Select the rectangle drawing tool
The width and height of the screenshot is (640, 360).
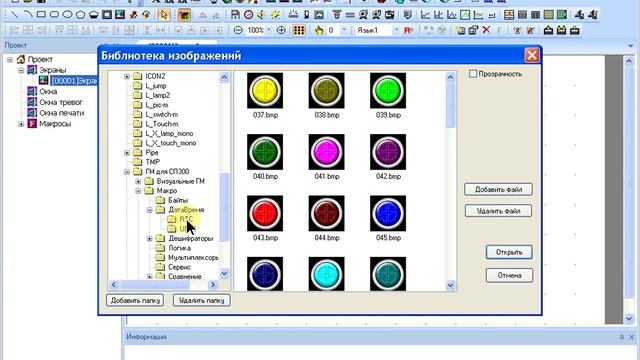[x=41, y=15]
